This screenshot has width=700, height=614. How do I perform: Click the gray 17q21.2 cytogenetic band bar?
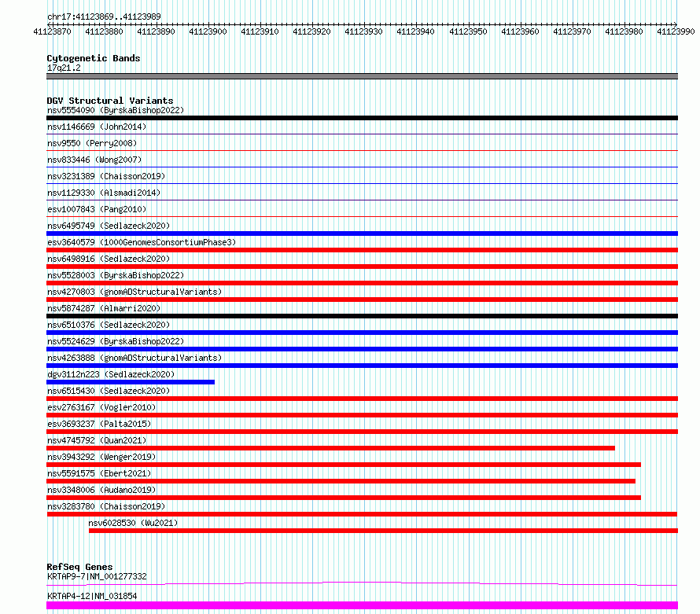(362, 76)
